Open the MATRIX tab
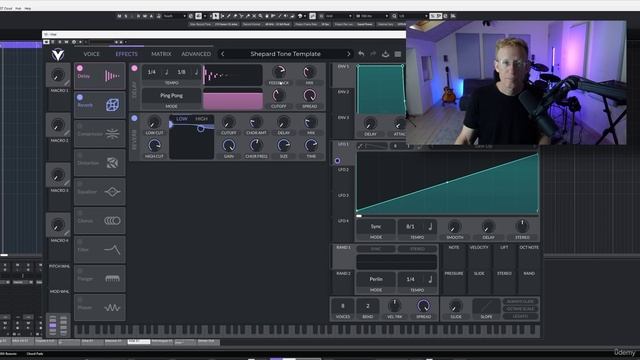 tap(161, 54)
